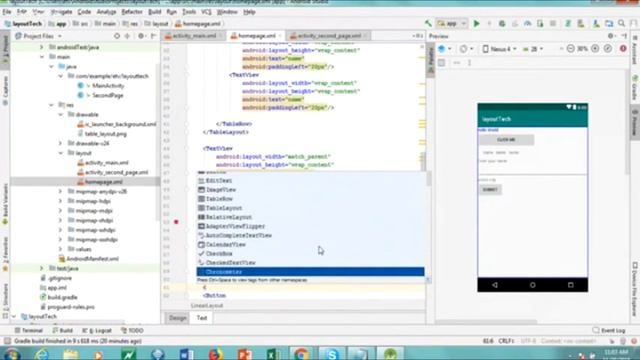The image size is (640, 360).
Task: Switch to the activity_second_page.xml editor tab
Action: [x=329, y=36]
